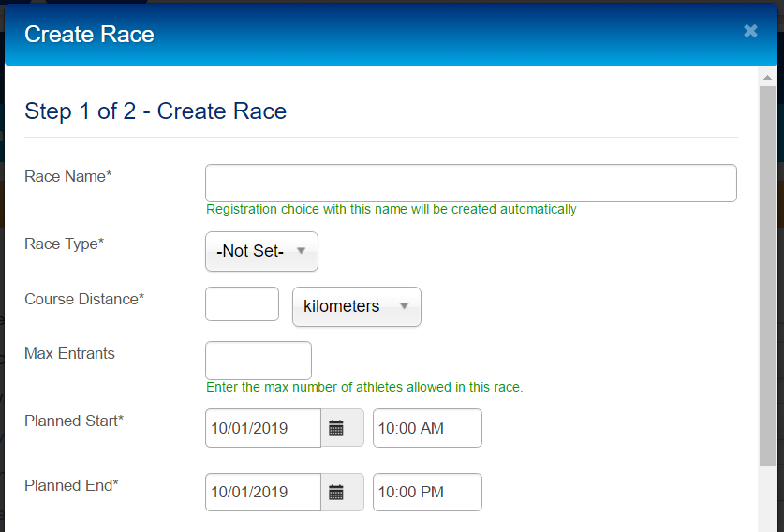Click the scrollbar down arrow

(x=767, y=523)
